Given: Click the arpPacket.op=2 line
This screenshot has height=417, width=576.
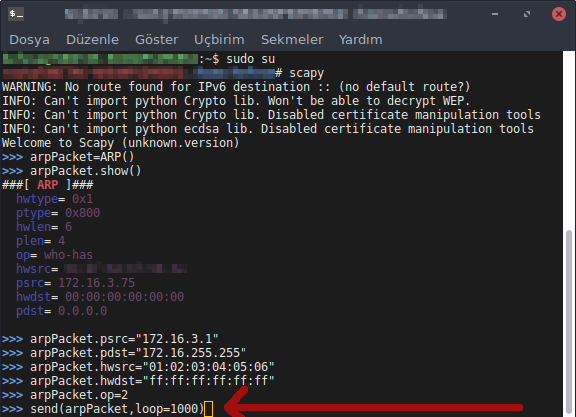Looking at the screenshot, I should coord(65,395).
